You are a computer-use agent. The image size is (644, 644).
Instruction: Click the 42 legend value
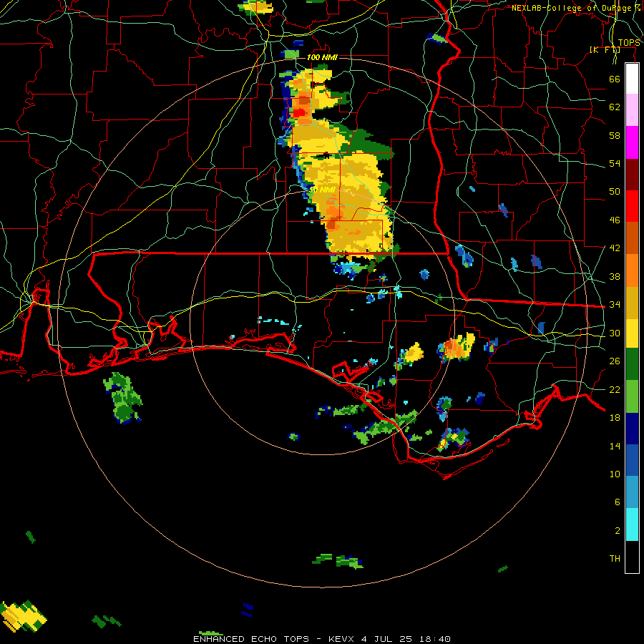click(615, 248)
